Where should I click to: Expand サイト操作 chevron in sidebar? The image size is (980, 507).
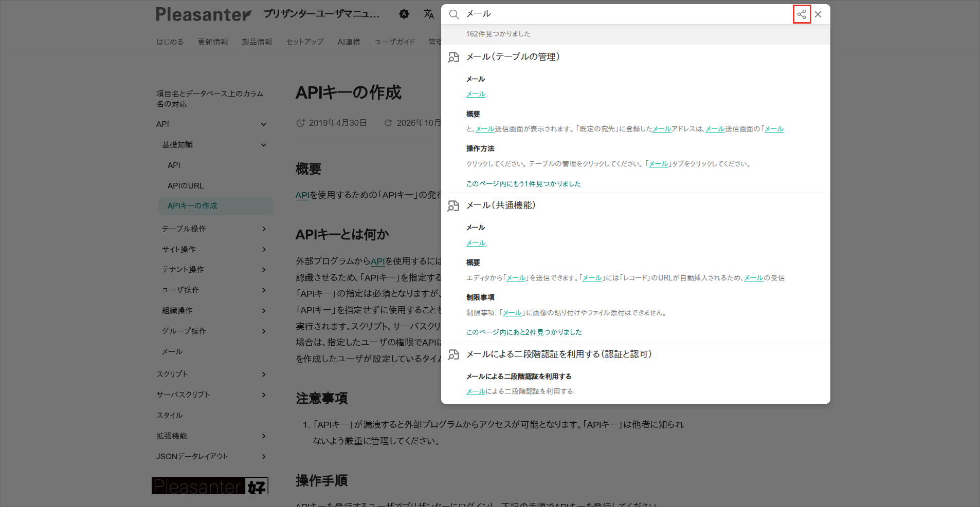click(x=264, y=249)
